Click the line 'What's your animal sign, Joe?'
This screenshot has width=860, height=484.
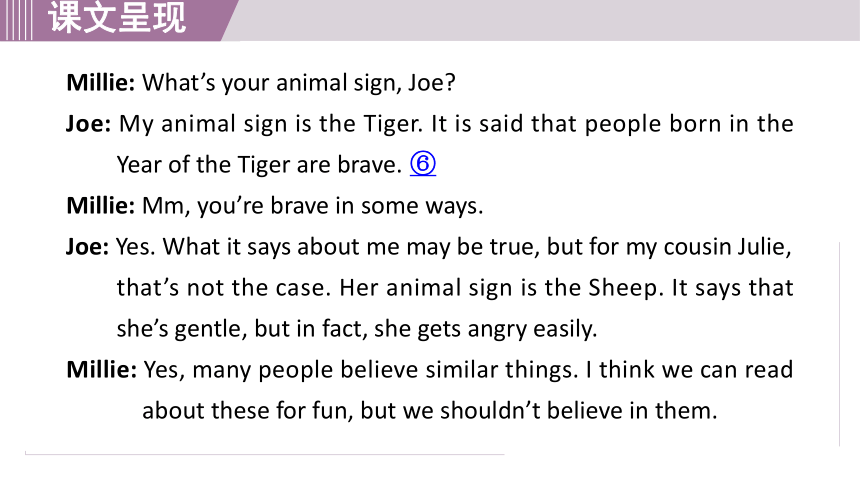coord(299,83)
